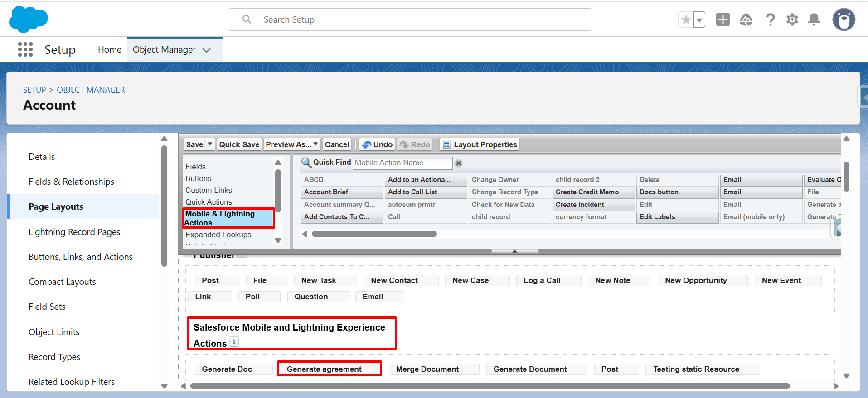
Task: Click the Favorites star icon
Action: pos(686,20)
